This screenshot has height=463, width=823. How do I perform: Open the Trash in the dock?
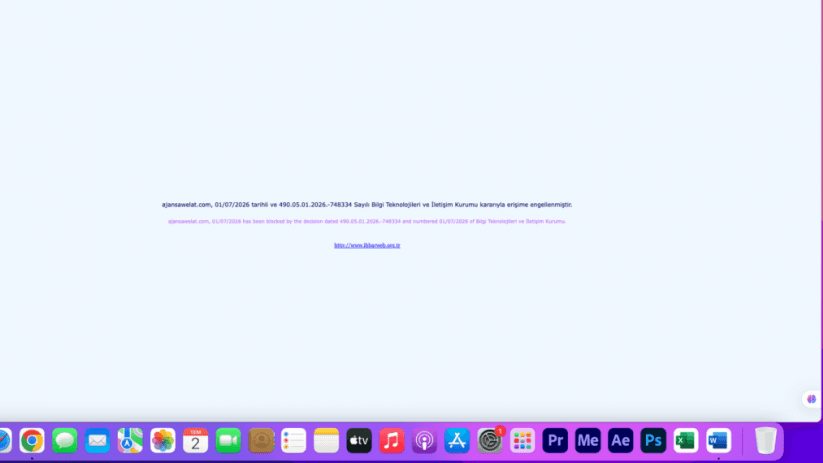pos(766,440)
